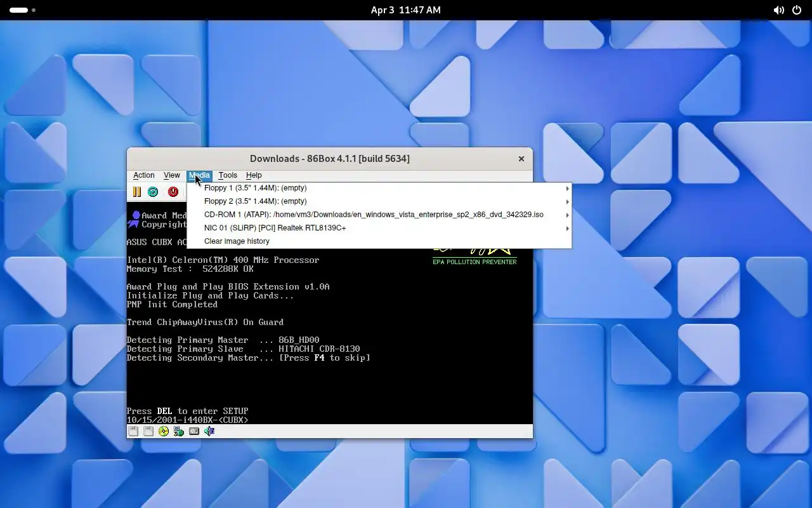Image resolution: width=812 pixels, height=508 pixels.
Task: Expand CD-ROM 1 submenu arrow
Action: 567,215
